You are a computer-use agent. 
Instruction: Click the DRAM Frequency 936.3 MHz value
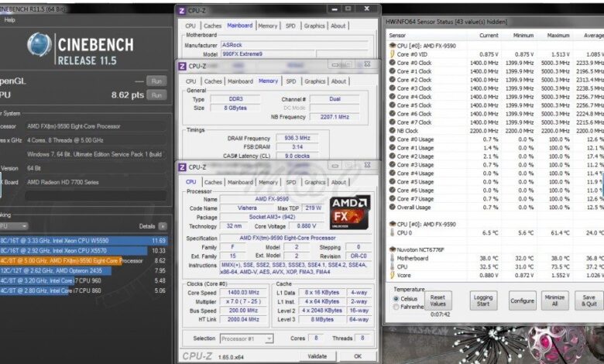click(x=297, y=138)
